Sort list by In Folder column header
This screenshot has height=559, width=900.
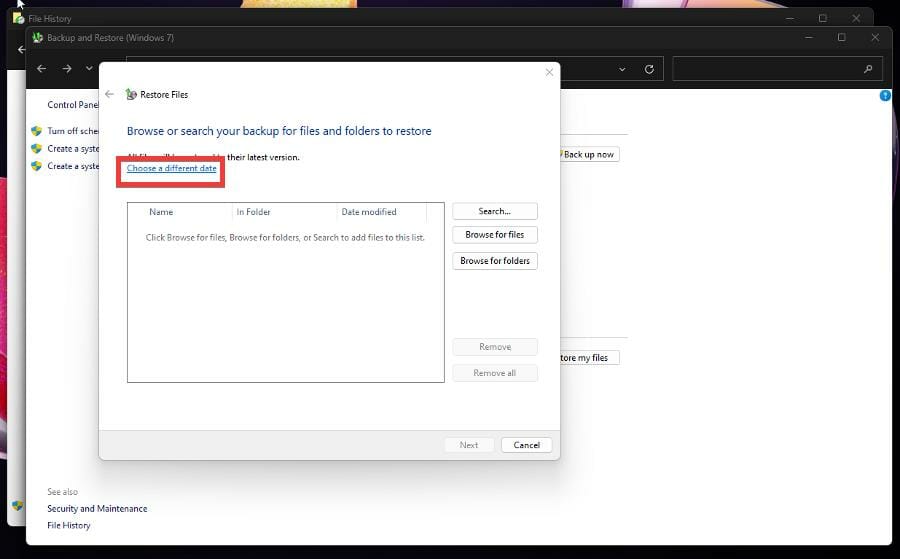click(x=254, y=212)
